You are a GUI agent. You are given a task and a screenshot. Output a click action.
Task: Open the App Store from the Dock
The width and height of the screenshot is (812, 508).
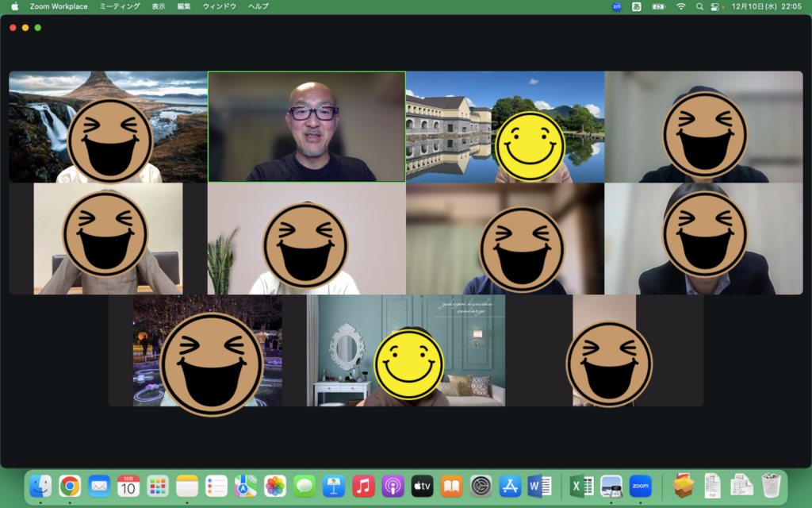pos(510,486)
